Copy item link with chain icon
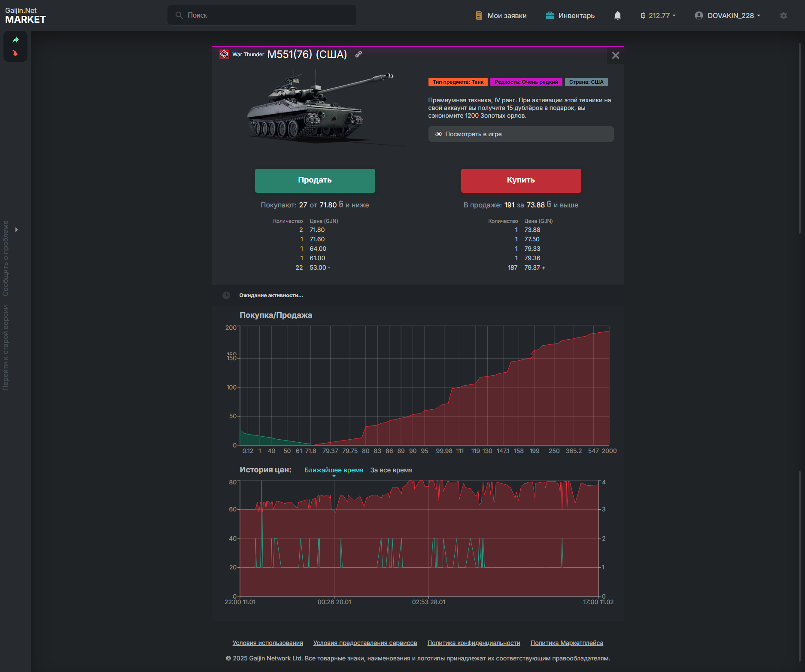The image size is (805, 672). (358, 55)
